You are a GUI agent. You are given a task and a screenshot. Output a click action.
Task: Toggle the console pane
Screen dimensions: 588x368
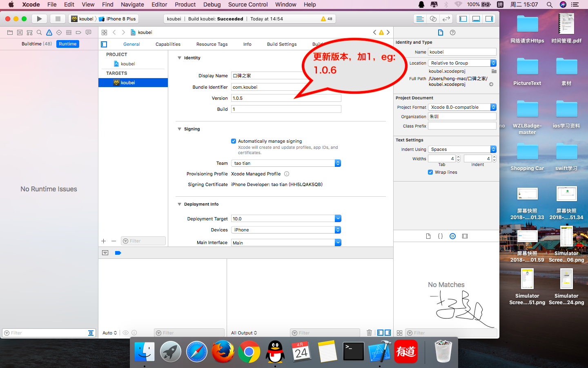(388, 333)
